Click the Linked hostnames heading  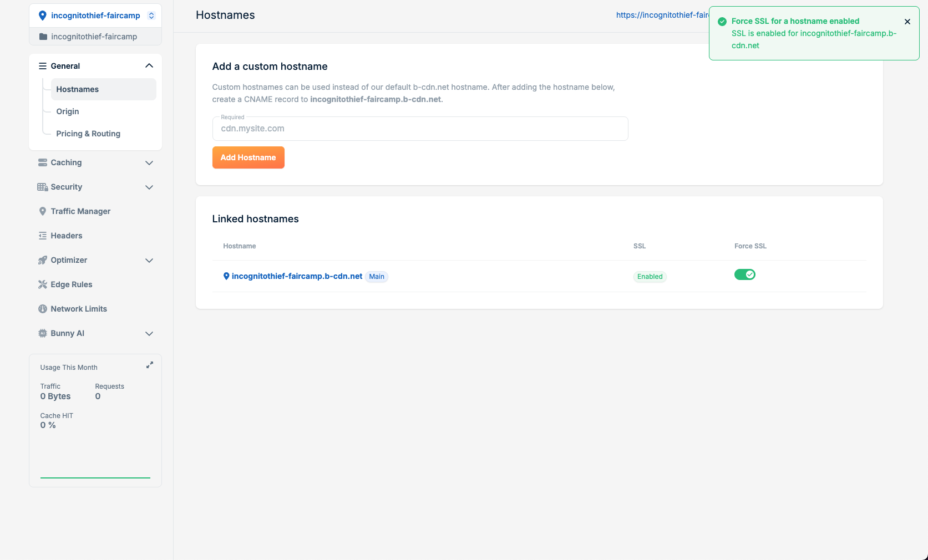255,219
